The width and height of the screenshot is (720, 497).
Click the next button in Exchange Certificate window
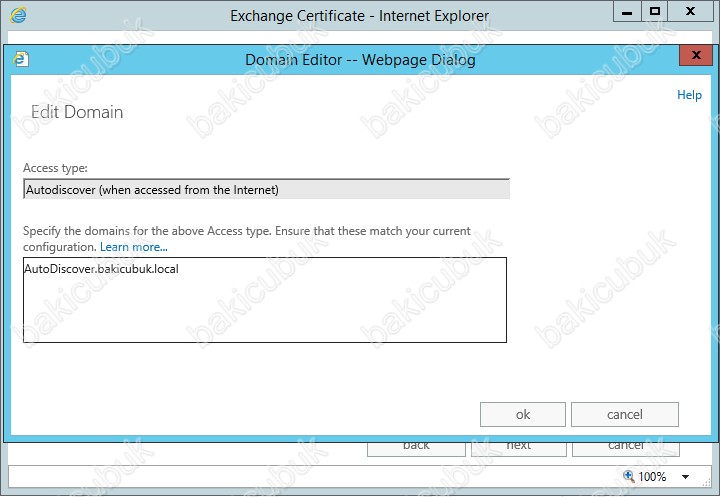[518, 449]
